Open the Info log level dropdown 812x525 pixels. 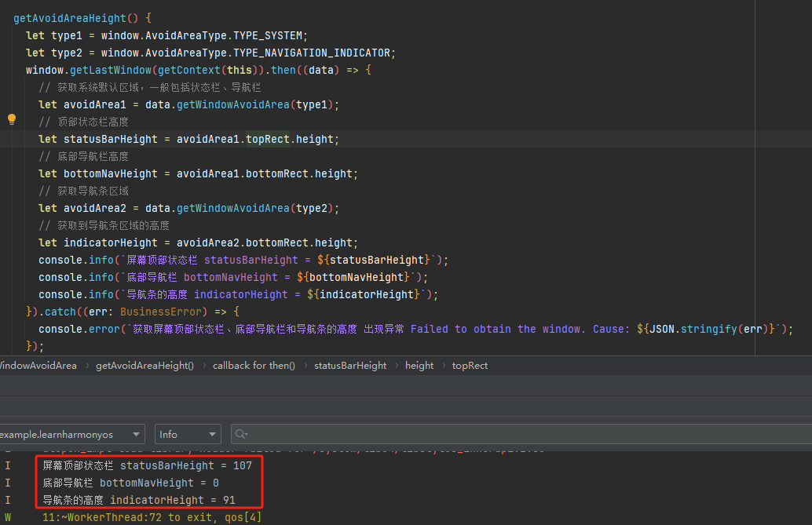[x=188, y=435]
